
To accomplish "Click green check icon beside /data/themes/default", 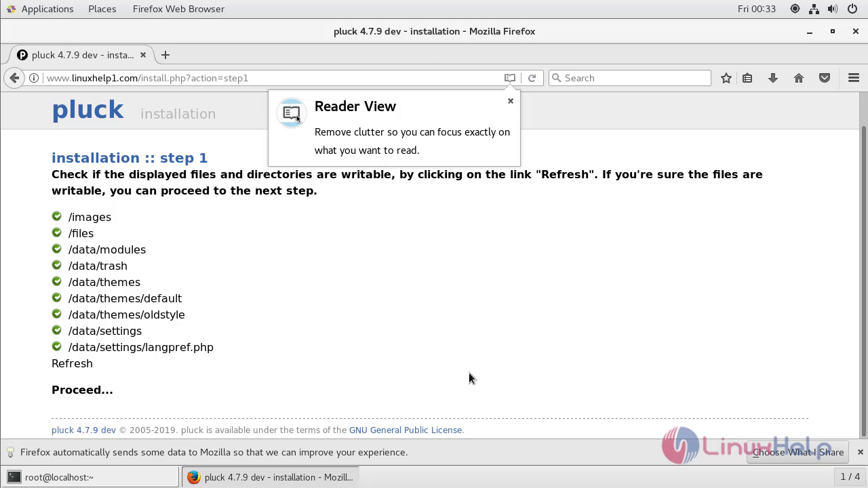I will pos(56,298).
